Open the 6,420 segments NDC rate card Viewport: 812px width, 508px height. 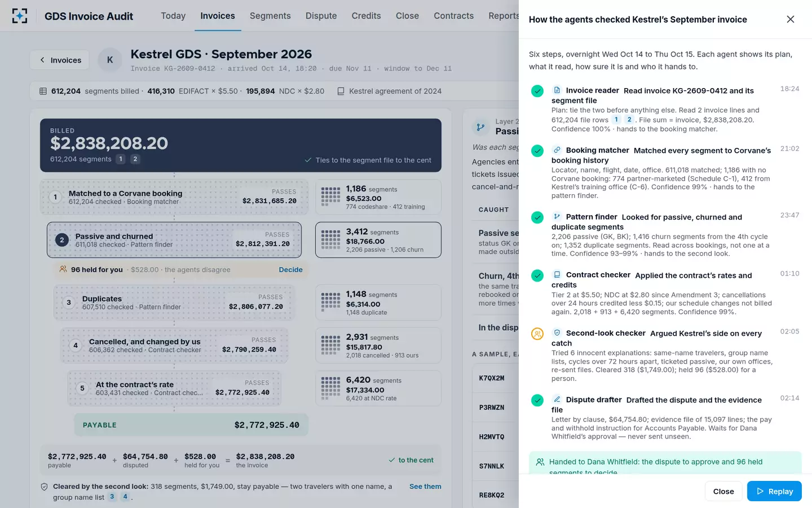tap(378, 388)
